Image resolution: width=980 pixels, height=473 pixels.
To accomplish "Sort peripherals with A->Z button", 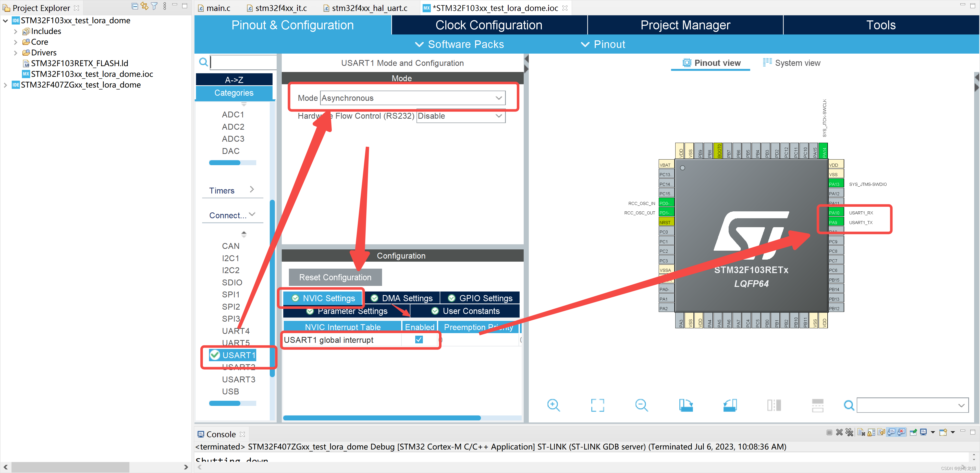I will (234, 80).
